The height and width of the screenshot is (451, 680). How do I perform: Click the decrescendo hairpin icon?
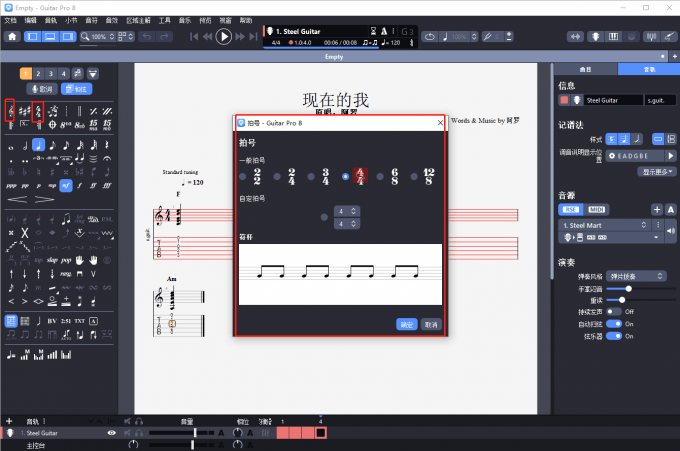(44, 199)
